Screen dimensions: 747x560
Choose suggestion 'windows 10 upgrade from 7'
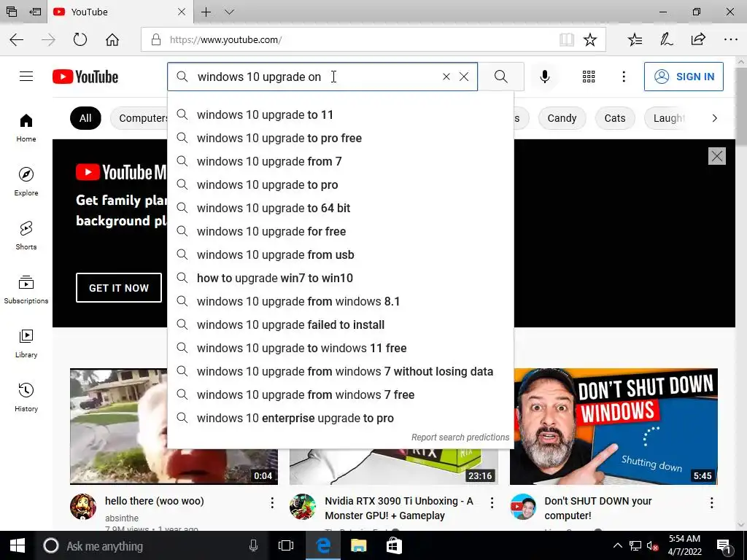(x=341, y=161)
